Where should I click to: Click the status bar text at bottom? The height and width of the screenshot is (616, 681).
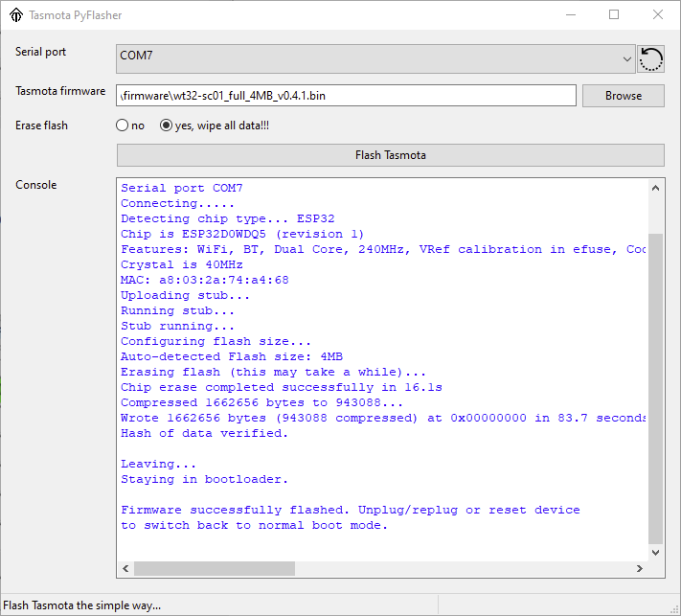[82, 605]
